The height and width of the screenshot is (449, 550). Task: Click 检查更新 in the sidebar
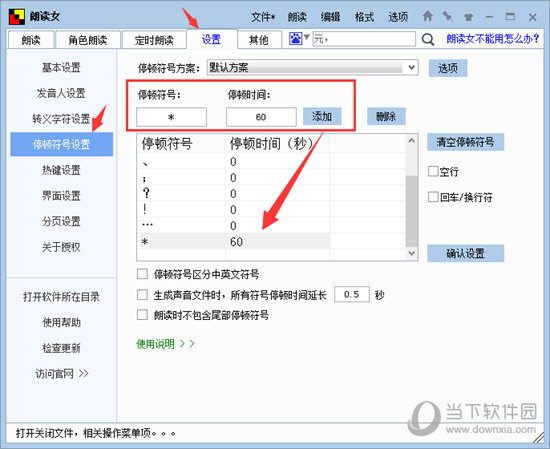(61, 348)
